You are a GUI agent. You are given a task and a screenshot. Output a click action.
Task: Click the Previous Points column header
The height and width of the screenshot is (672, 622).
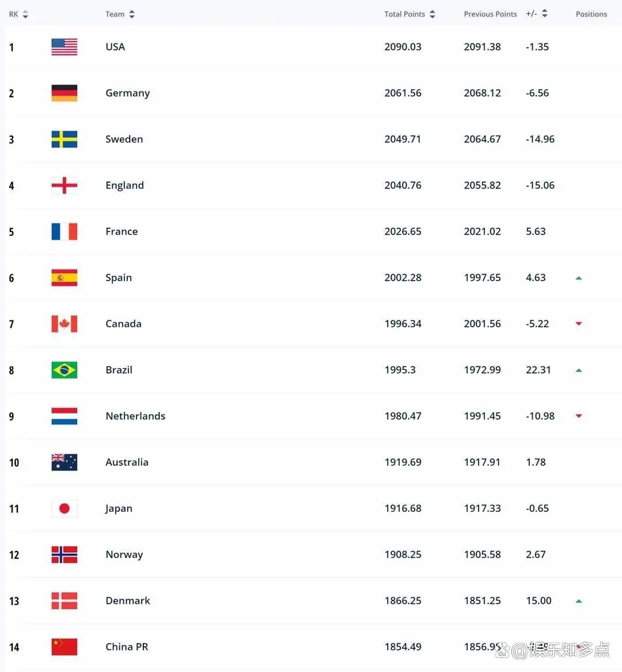[490, 14]
